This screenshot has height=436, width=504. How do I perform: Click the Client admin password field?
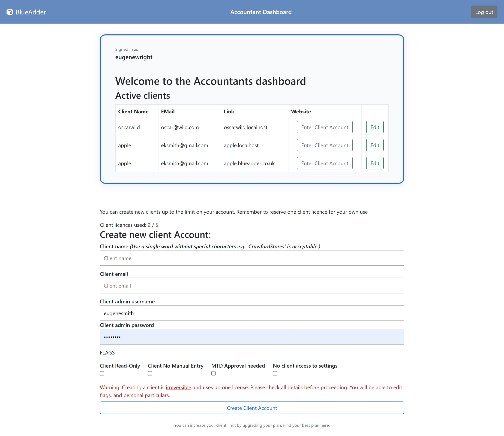click(x=252, y=337)
